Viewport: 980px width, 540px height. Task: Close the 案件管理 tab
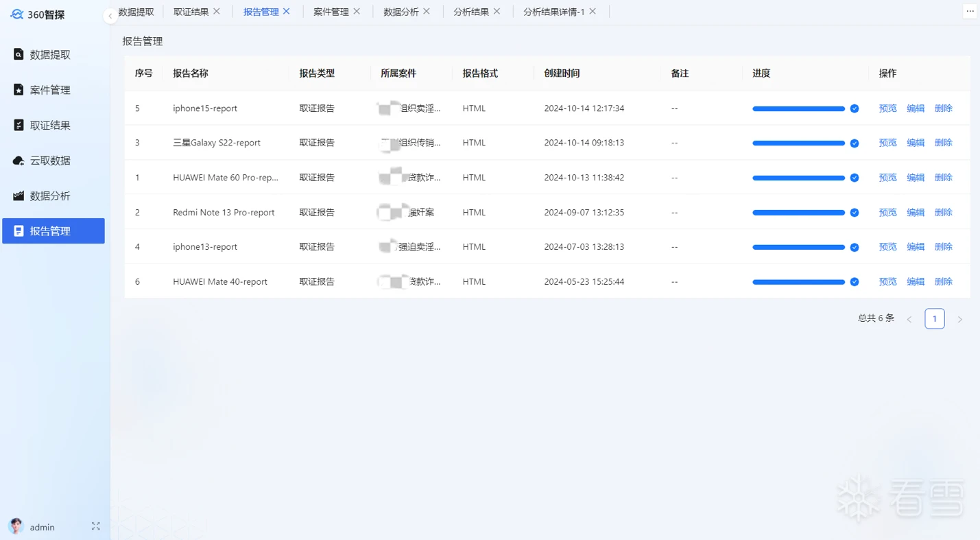point(357,12)
